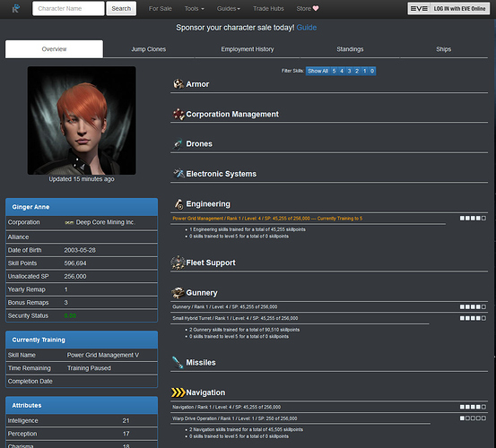Follow the sponsor Guide link
Viewport: 496px width, 448px height.
[307, 28]
